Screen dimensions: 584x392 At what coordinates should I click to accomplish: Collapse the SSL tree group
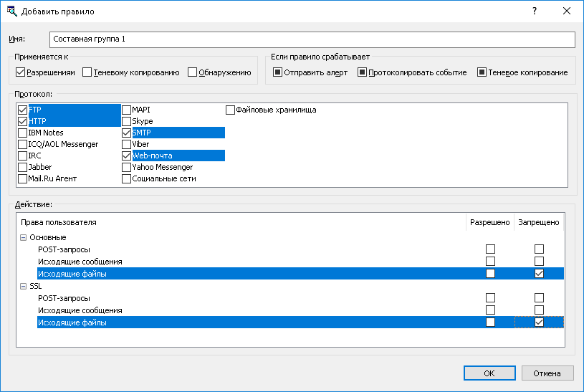coord(24,286)
